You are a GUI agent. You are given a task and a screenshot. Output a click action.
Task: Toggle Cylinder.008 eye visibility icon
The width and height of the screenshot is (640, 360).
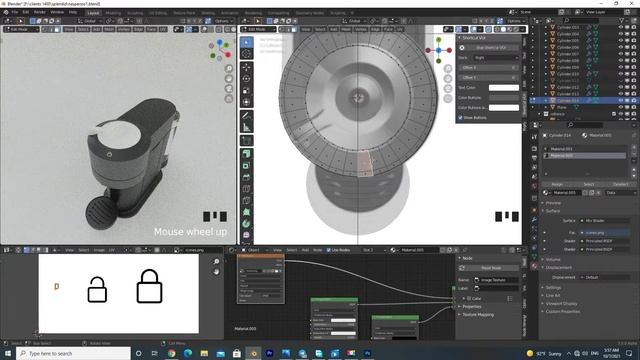(x=620, y=60)
